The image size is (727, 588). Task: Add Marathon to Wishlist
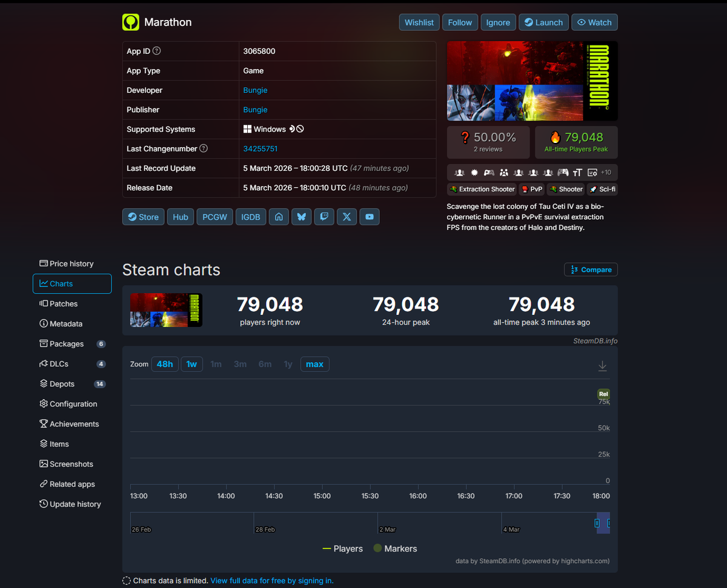click(419, 22)
